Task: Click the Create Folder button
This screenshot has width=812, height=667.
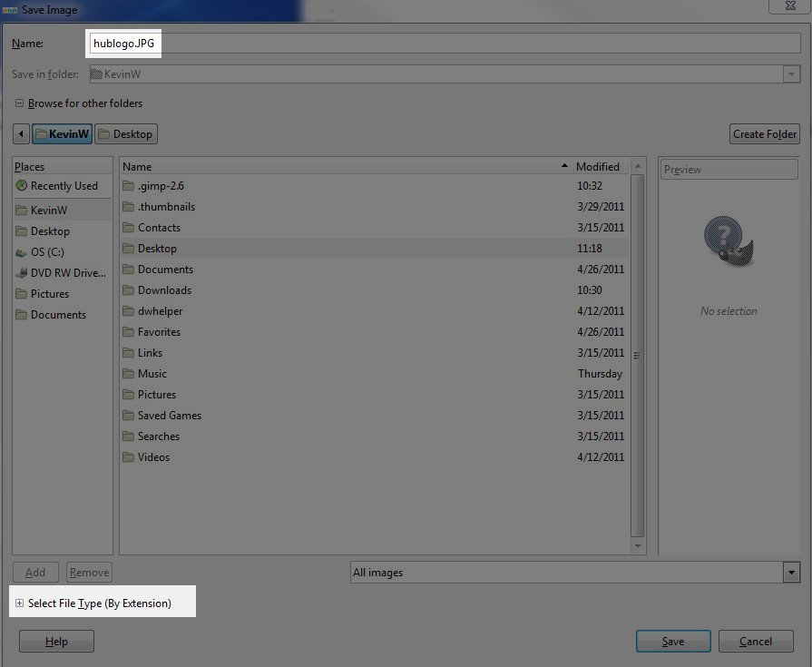Action: pyautogui.click(x=764, y=134)
